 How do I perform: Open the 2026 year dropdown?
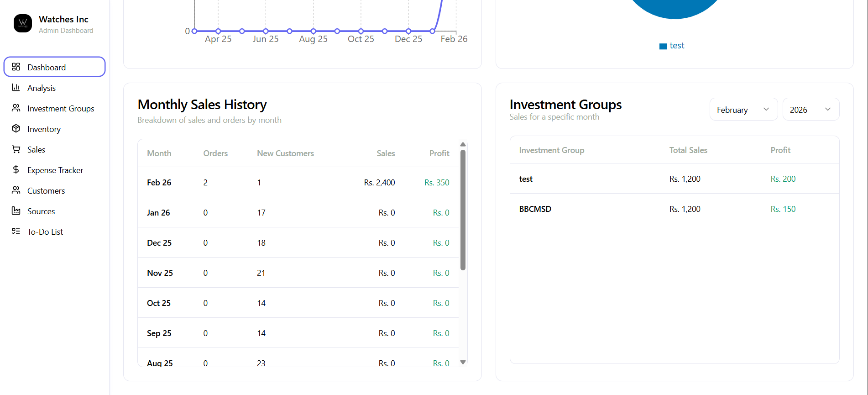810,110
